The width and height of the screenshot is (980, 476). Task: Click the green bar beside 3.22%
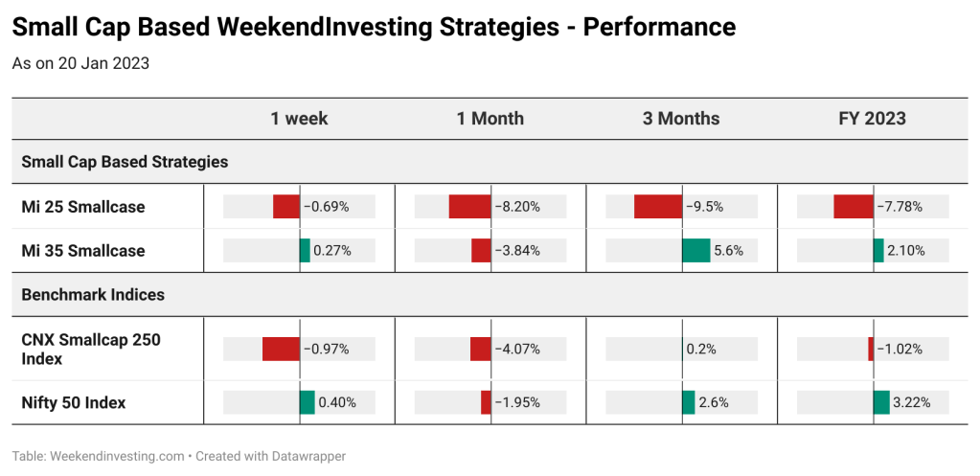coord(881,402)
